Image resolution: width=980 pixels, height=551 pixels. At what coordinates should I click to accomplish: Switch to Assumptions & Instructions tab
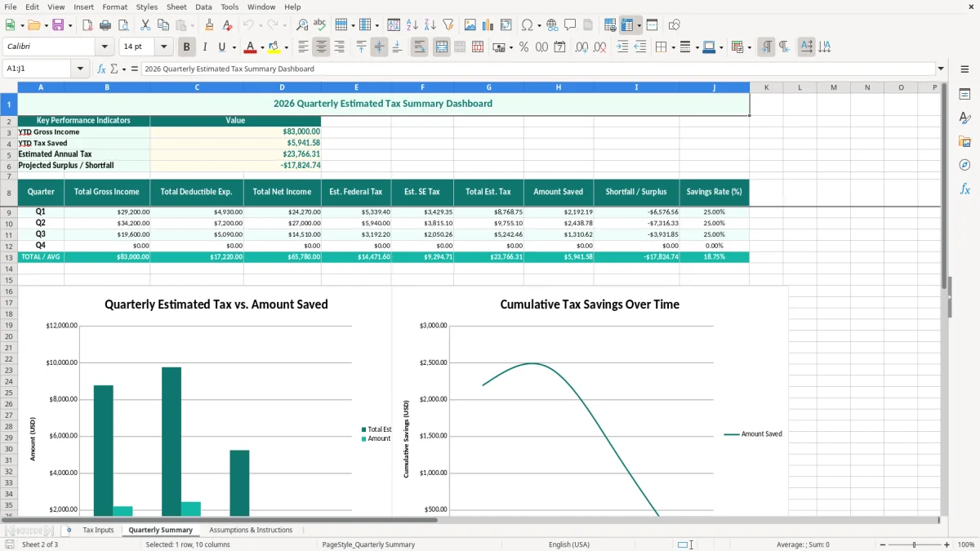click(251, 530)
